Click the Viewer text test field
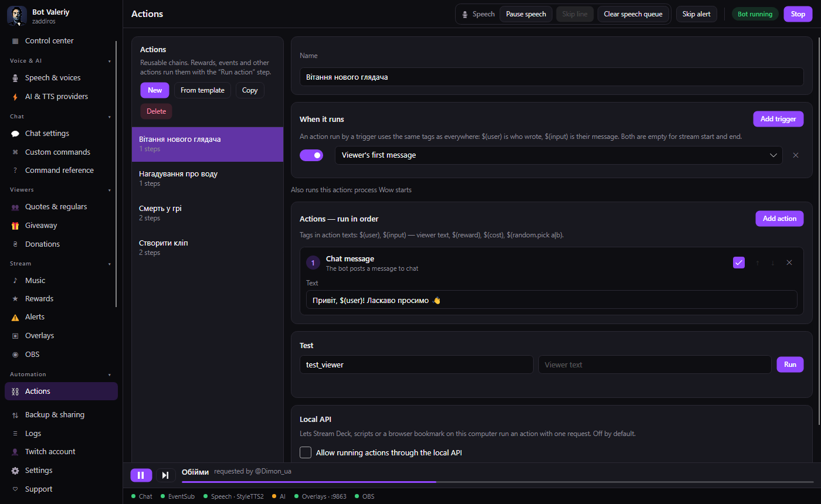This screenshot has width=821, height=504. (655, 365)
